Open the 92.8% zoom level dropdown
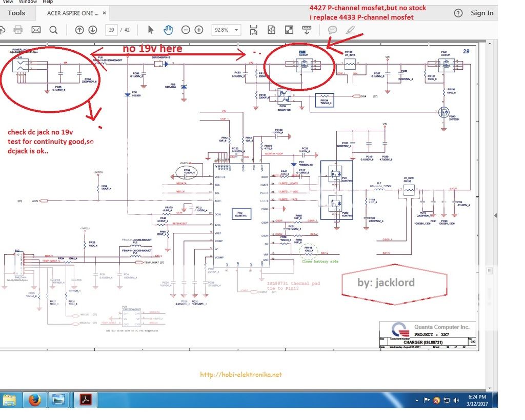This screenshot has width=525, height=420. tap(226, 30)
